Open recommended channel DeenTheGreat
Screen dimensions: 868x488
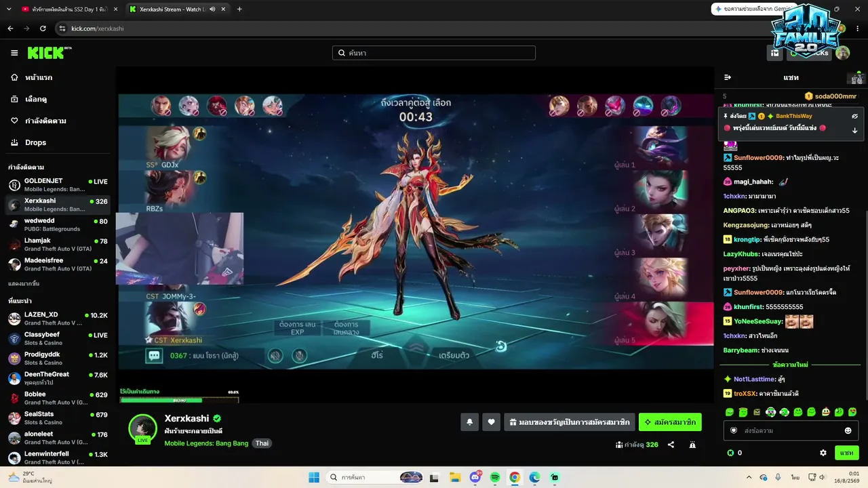pyautogui.click(x=58, y=378)
